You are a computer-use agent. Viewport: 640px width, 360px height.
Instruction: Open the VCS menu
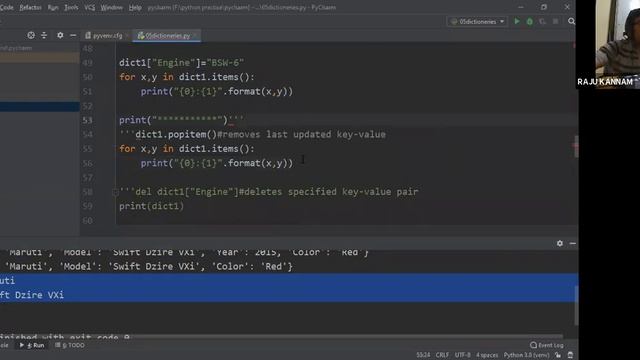(89, 7)
